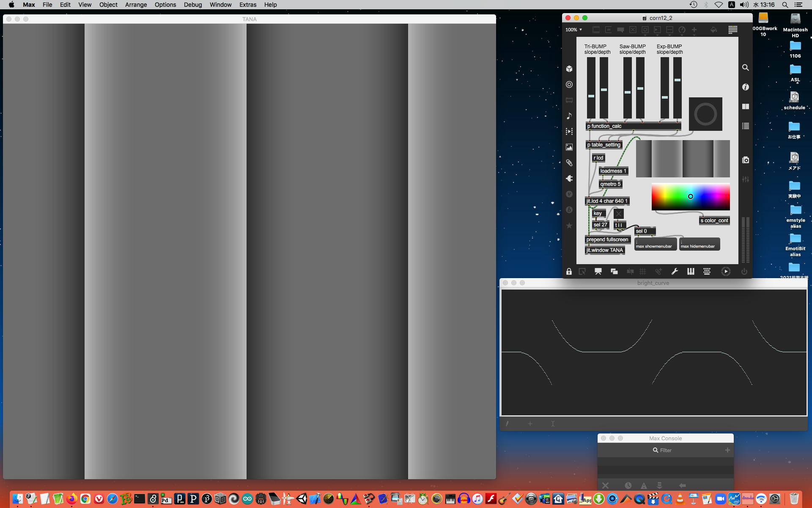Enable presentation mode in patcher toolbar
This screenshot has width=812, height=508.
click(x=598, y=272)
